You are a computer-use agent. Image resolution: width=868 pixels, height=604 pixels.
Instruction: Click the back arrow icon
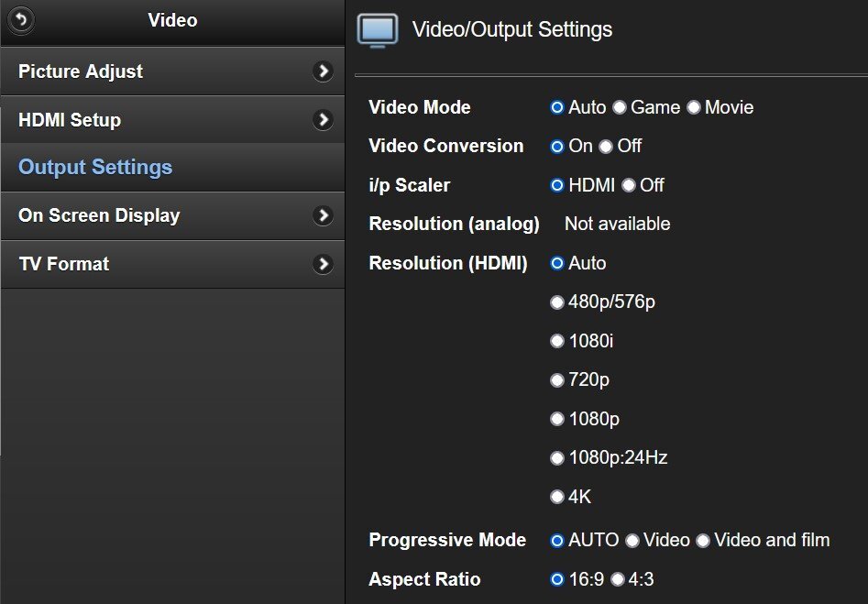[21, 20]
